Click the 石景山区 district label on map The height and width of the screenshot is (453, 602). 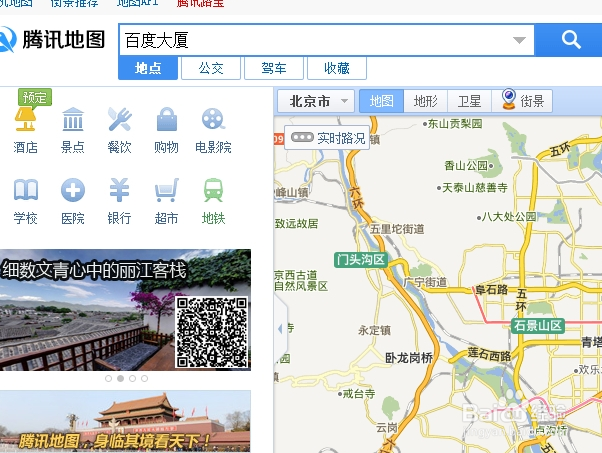pos(538,326)
